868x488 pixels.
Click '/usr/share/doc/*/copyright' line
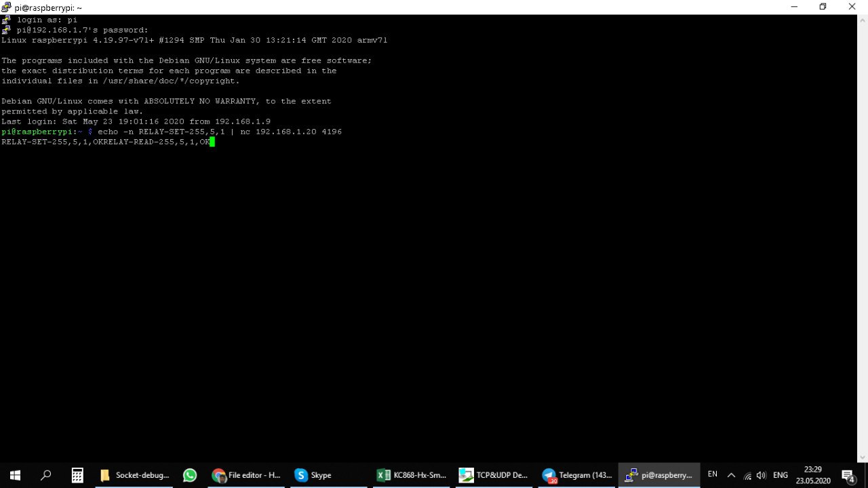tap(121, 81)
